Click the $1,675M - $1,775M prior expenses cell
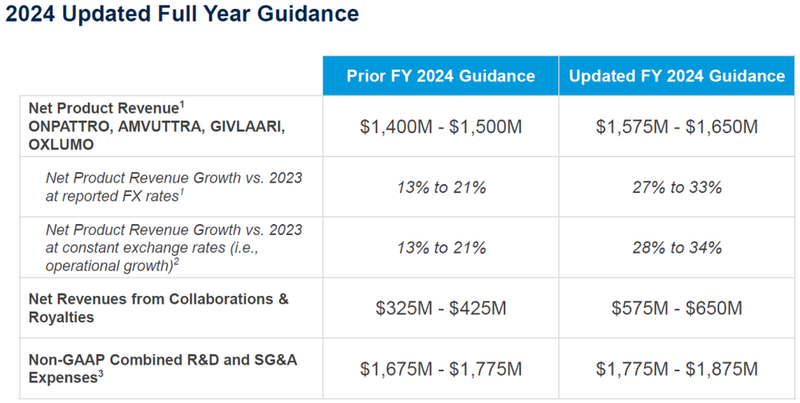Screen dimensions: 800x403 pyautogui.click(x=441, y=369)
